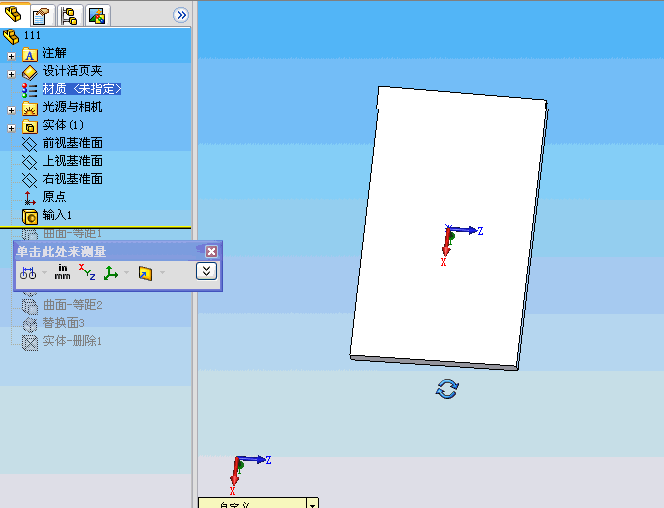Open the in/mm units precision settings
The width and height of the screenshot is (664, 508).
pyautogui.click(x=62, y=272)
